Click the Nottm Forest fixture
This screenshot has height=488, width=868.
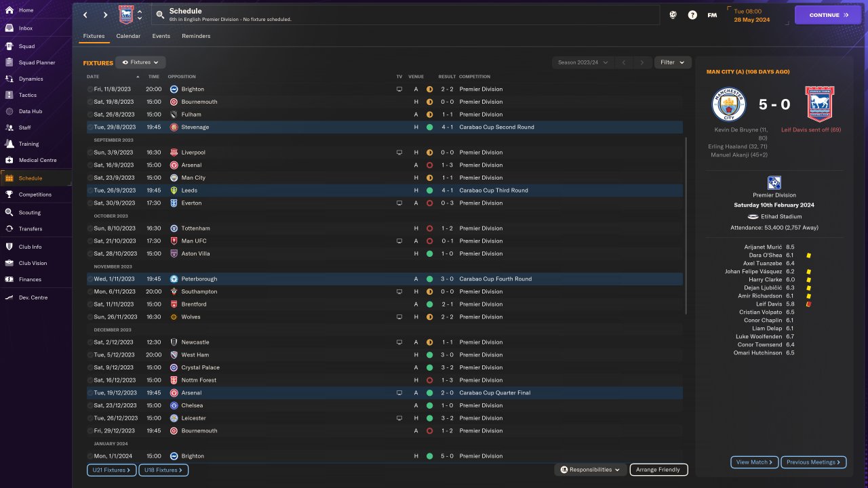click(x=384, y=380)
